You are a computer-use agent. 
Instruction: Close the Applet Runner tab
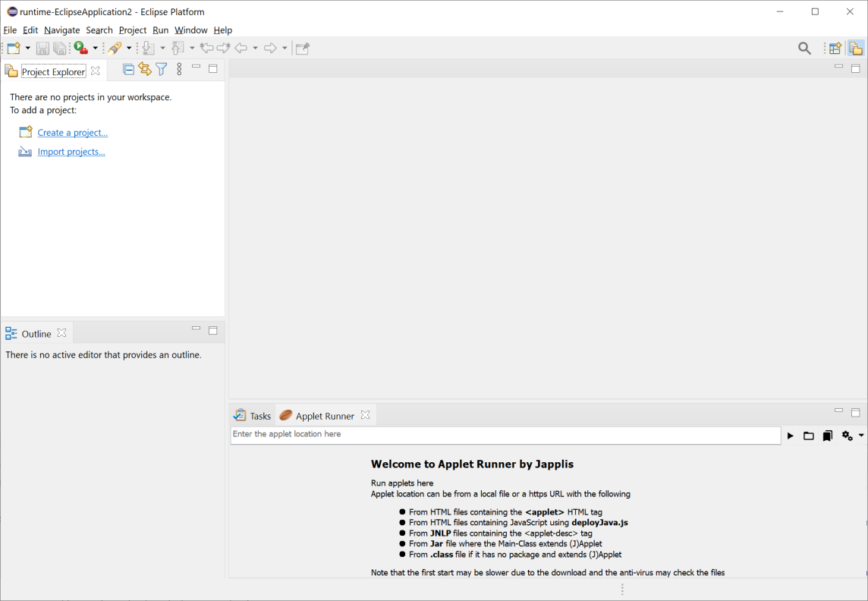(365, 414)
